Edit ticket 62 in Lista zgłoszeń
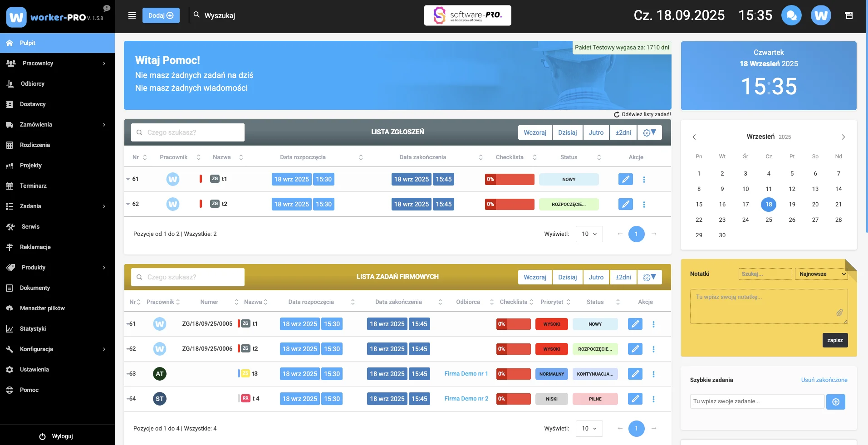 tap(625, 204)
